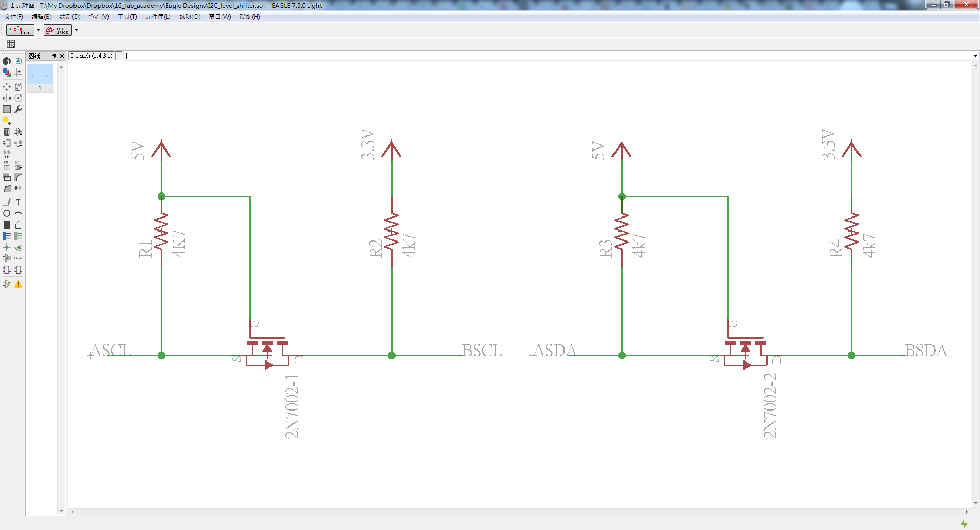The height and width of the screenshot is (530, 980).
Task: Select the Info tool
Action: [x=7, y=61]
